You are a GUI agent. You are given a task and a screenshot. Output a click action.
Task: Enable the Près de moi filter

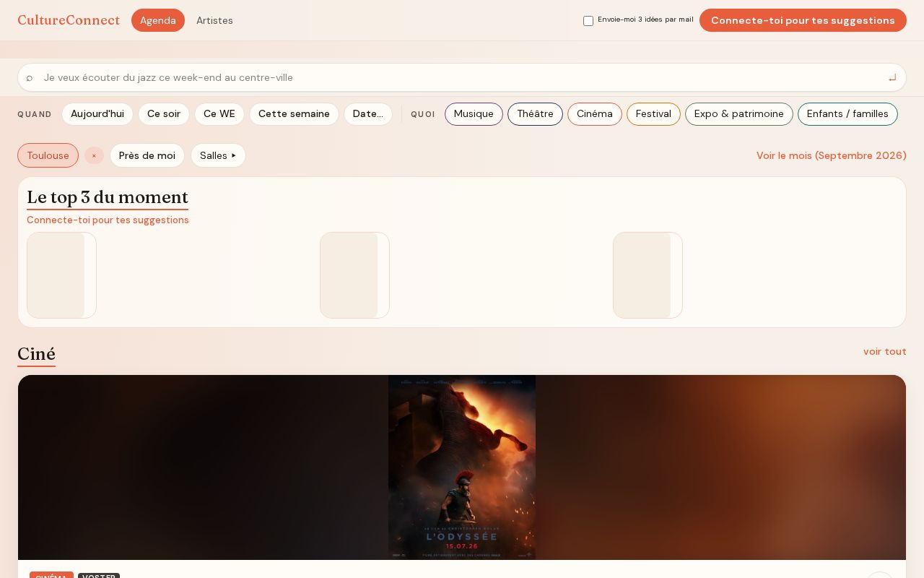147,155
